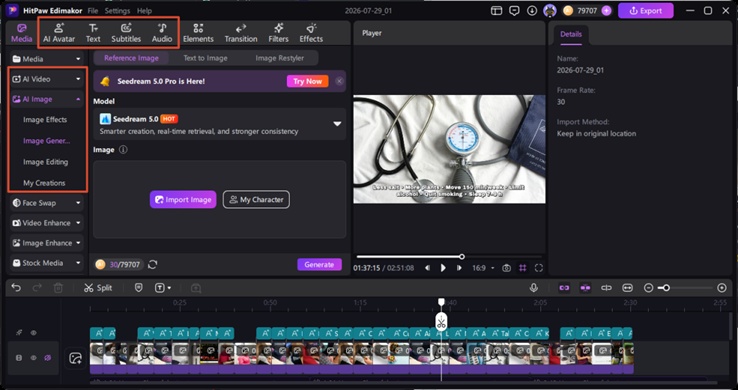Refresh the credits balance
The width and height of the screenshot is (738, 390).
click(x=152, y=264)
